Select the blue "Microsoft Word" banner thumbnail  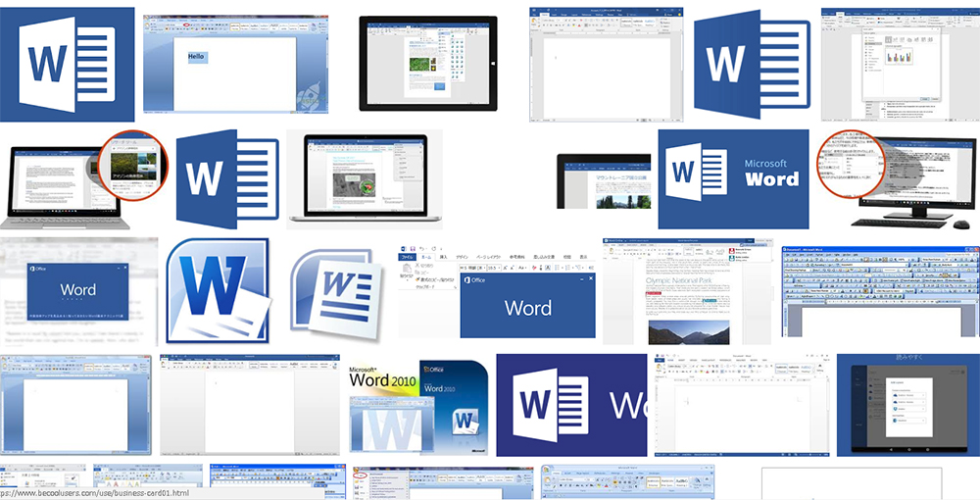click(734, 179)
